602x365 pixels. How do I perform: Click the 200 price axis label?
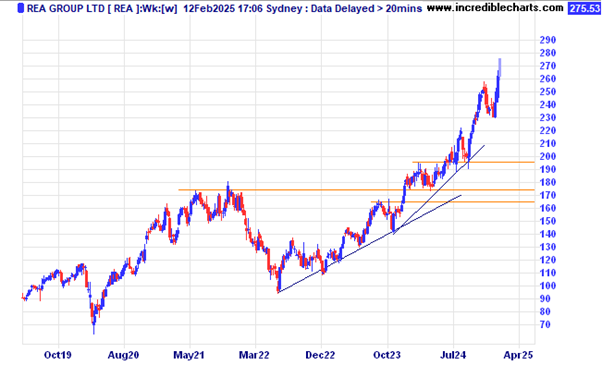547,157
